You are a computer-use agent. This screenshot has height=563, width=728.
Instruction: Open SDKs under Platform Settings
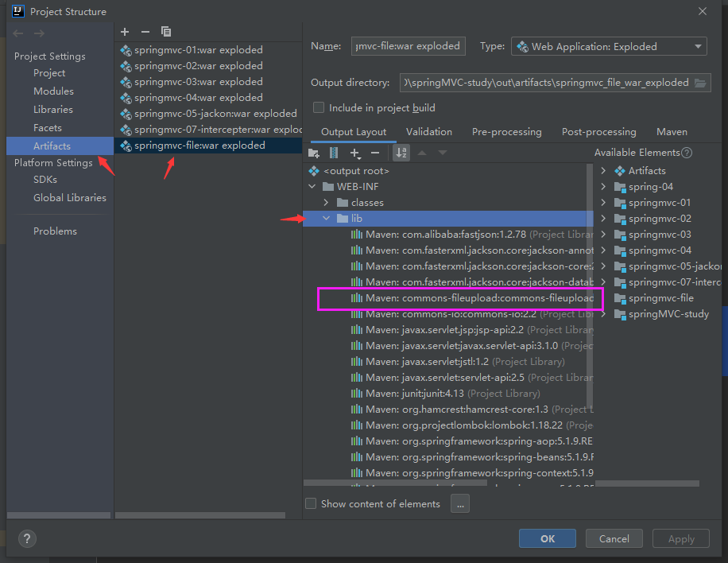click(x=45, y=179)
